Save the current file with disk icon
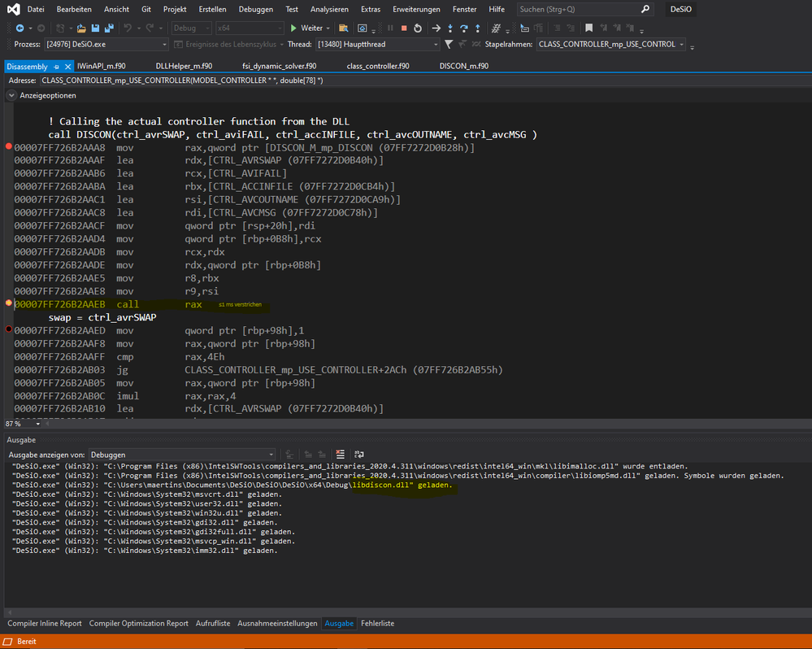Screen dimensions: 812x649 point(95,28)
